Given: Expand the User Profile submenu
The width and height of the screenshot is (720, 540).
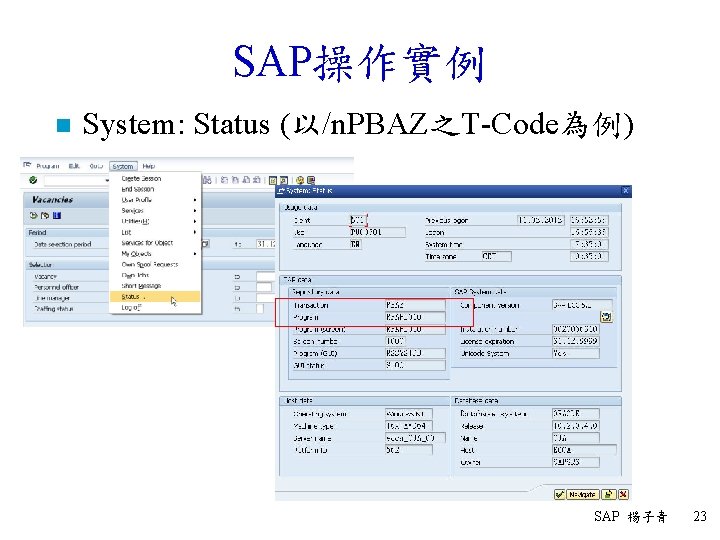Looking at the screenshot, I should [155, 200].
